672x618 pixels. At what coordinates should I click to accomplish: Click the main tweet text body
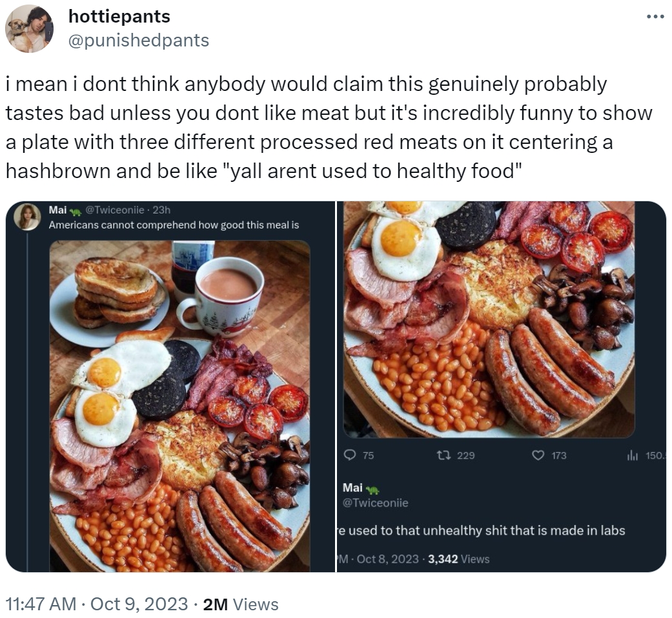point(329,128)
